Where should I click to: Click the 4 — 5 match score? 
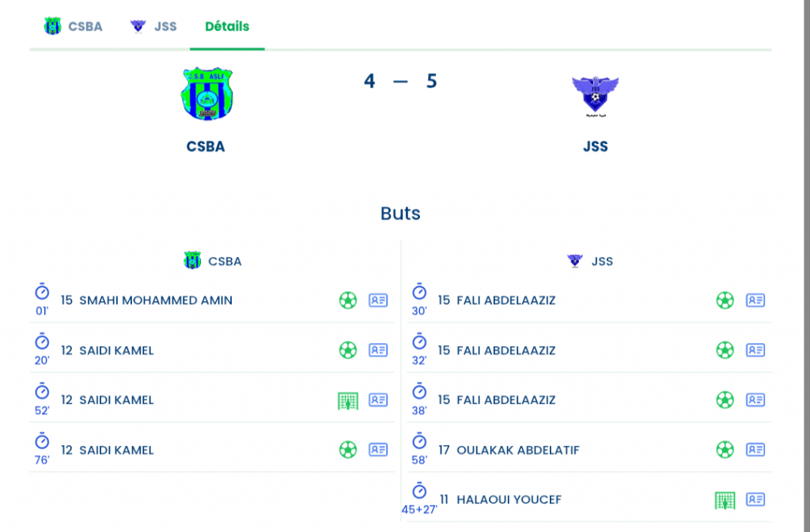pos(400,81)
